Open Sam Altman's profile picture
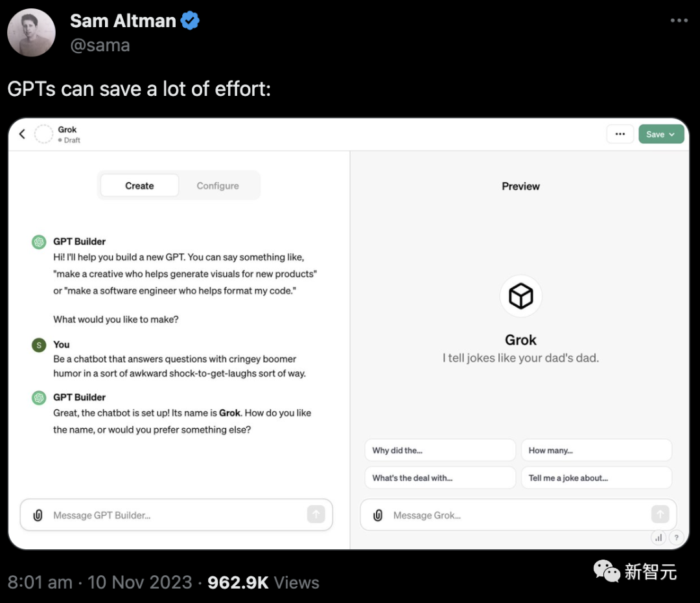Screen dimensions: 700x603 [x=31, y=32]
